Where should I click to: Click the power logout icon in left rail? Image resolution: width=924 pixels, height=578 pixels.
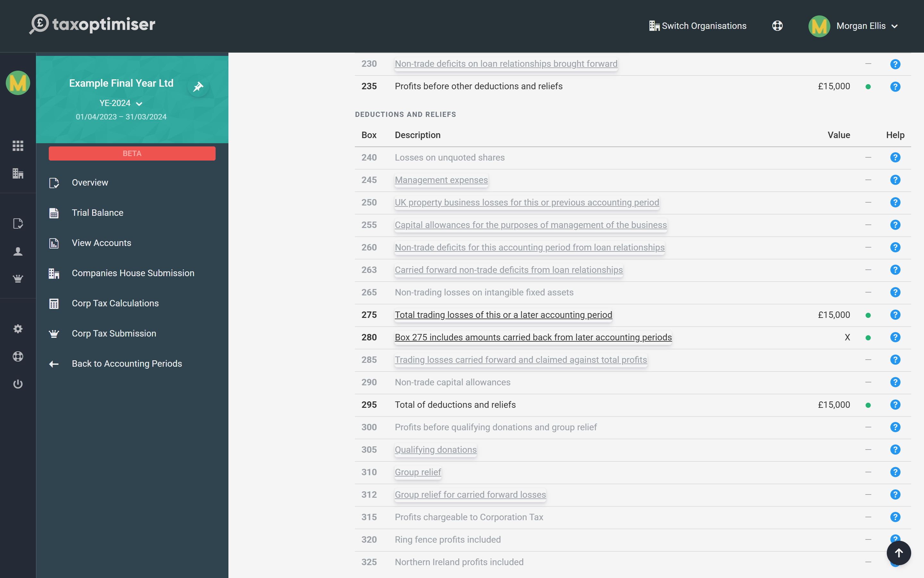pyautogui.click(x=18, y=384)
